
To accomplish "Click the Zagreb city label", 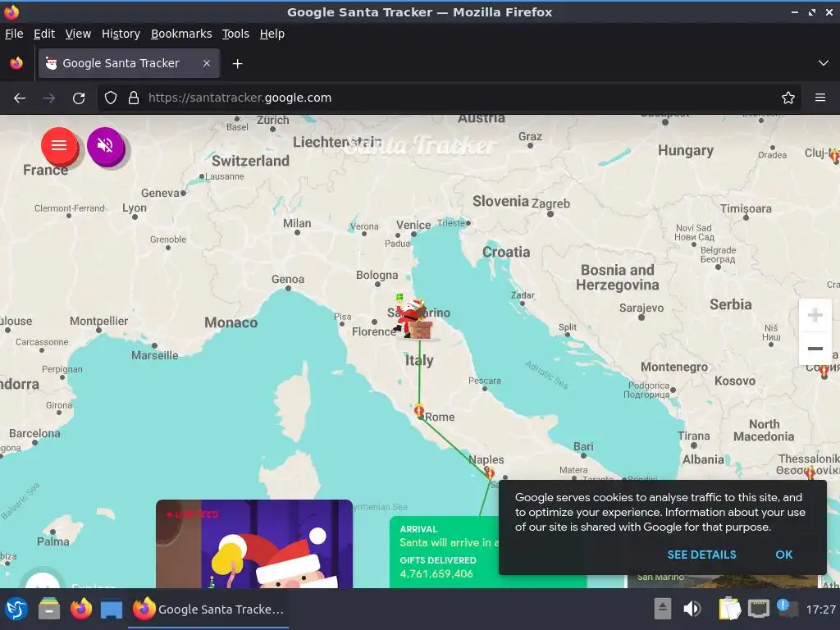I will pos(550,203).
